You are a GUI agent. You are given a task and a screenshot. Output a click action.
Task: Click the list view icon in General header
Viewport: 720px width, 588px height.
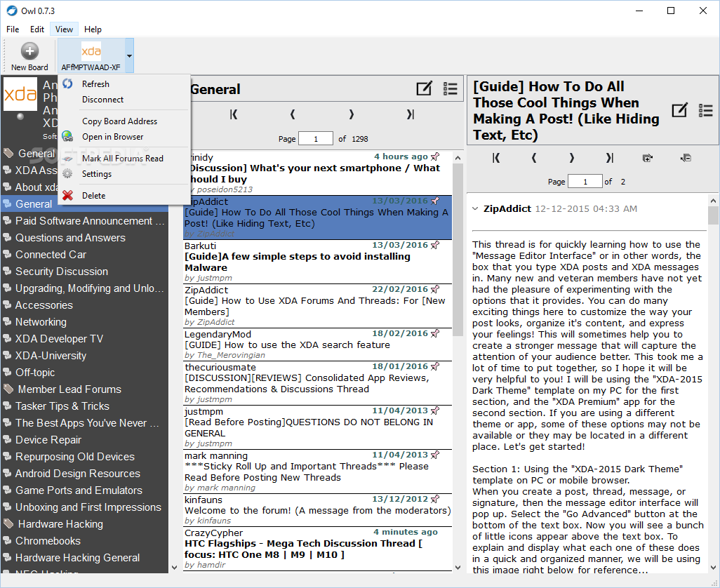click(450, 88)
